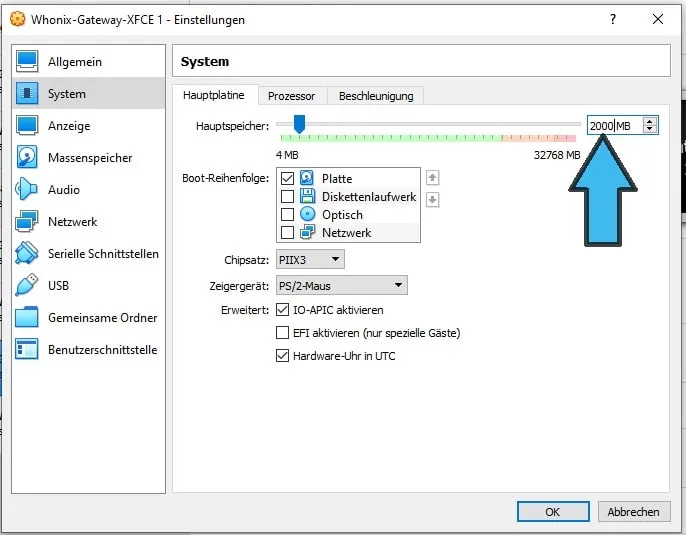The width and height of the screenshot is (686, 535).
Task: Select Benutzerschnittstelle label in sidebar
Action: tap(102, 350)
